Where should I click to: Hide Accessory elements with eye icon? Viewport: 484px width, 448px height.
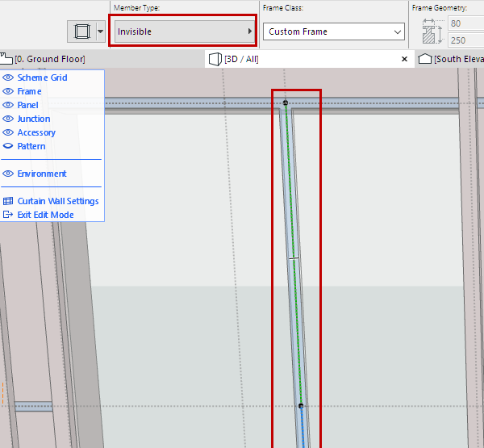coord(8,132)
